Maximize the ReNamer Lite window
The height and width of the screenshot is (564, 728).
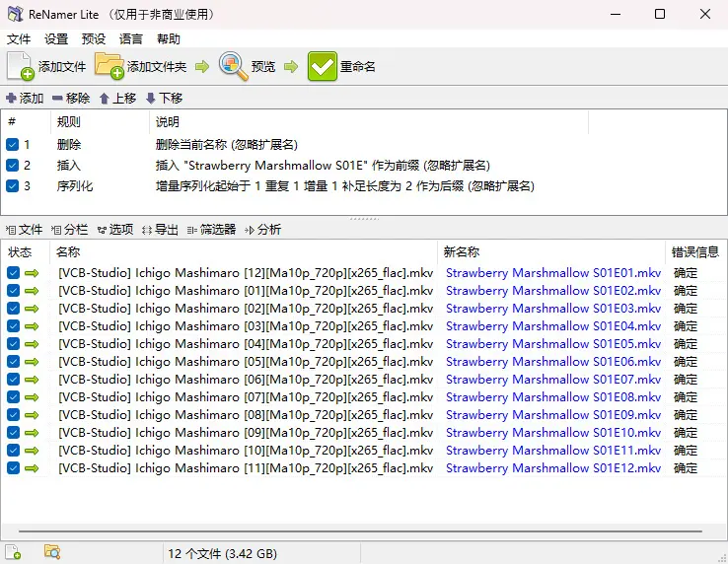[x=660, y=14]
